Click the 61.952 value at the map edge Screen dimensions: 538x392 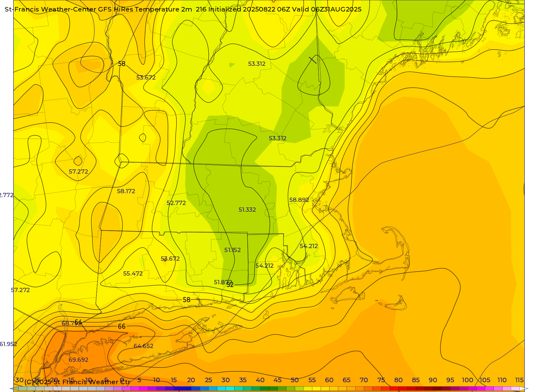[x=8, y=344]
